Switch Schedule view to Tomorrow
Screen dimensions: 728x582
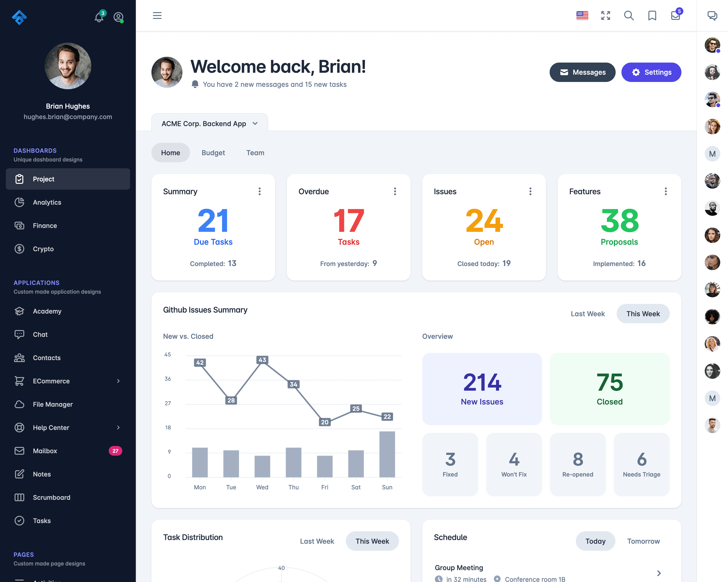[644, 541]
